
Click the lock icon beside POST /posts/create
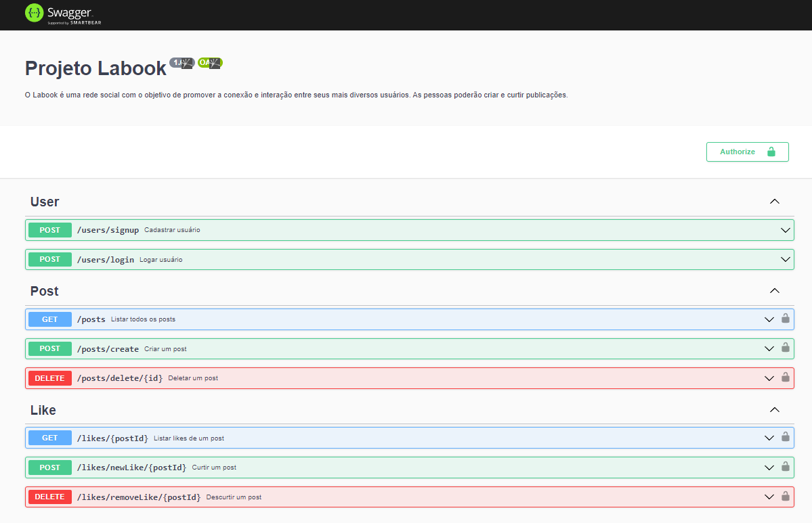click(786, 348)
